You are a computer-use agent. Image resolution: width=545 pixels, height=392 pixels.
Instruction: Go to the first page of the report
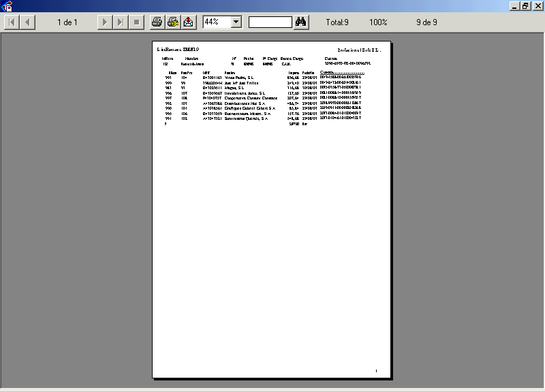point(12,22)
